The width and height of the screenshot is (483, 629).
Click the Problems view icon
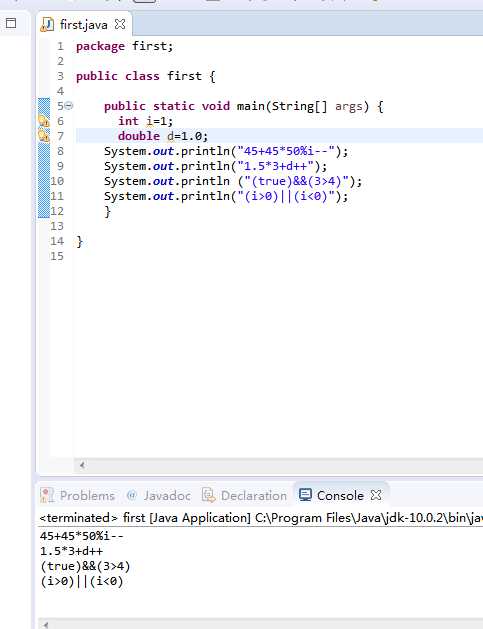[x=47, y=495]
